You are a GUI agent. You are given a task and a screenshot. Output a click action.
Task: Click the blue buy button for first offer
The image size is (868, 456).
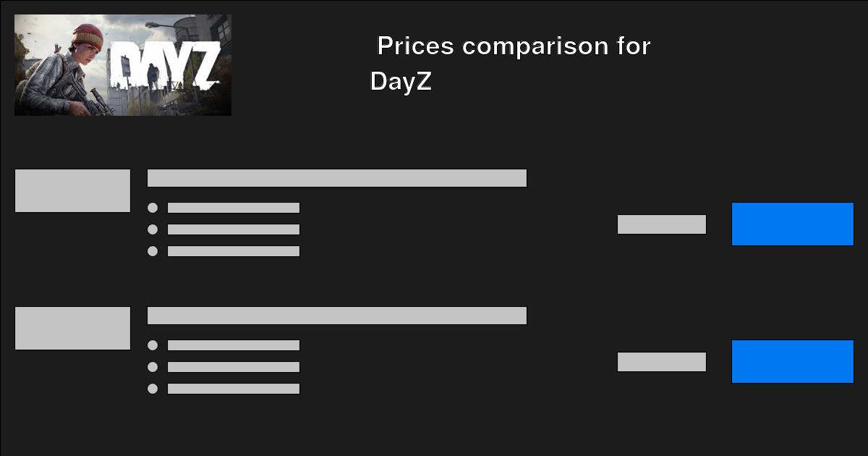pyautogui.click(x=792, y=224)
